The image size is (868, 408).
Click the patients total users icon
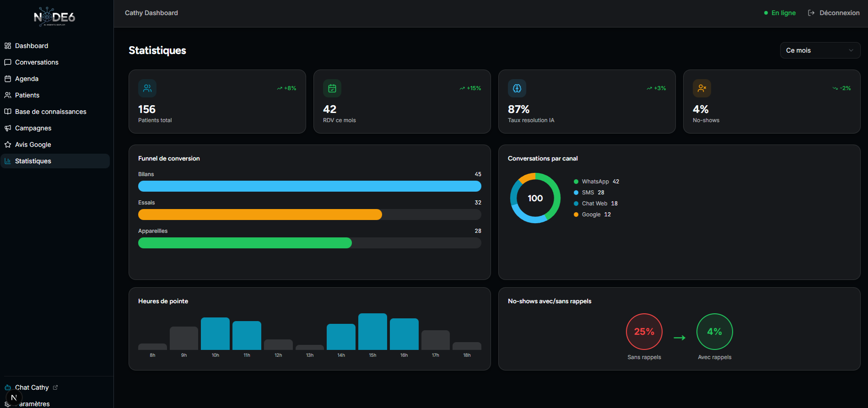click(x=147, y=88)
